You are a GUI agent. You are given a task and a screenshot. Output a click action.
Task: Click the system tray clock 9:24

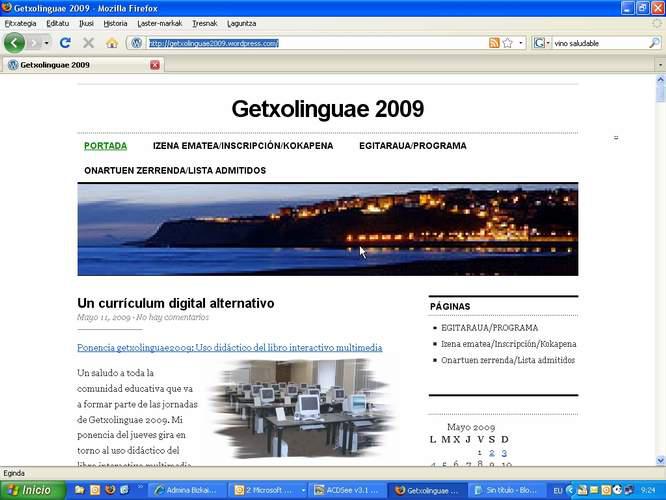coord(648,491)
